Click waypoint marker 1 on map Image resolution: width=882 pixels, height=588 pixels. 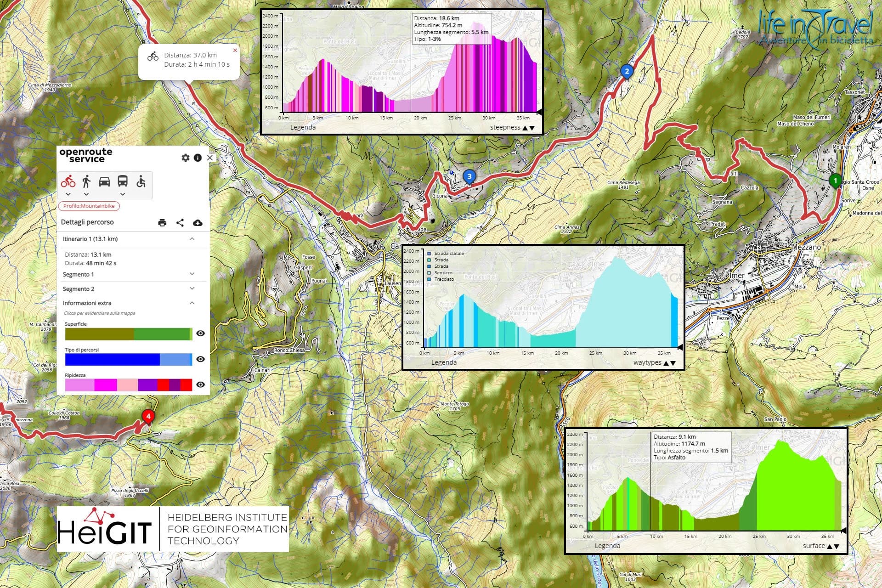(x=835, y=181)
